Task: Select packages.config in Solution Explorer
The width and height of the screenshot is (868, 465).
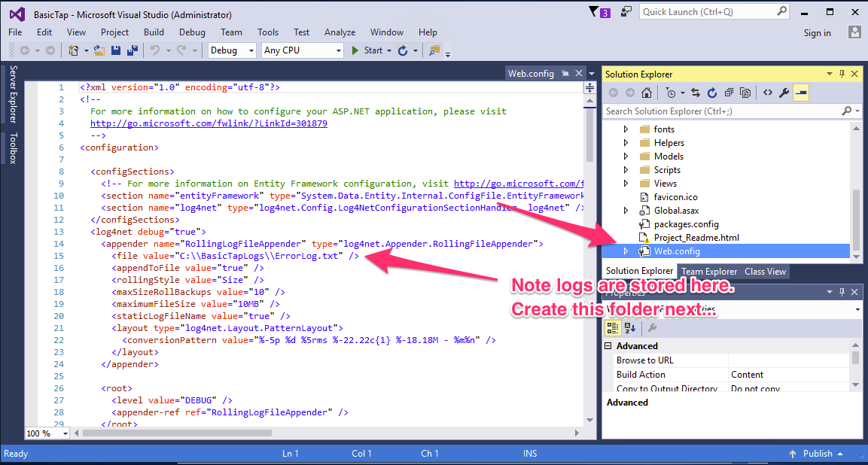Action: (686, 224)
